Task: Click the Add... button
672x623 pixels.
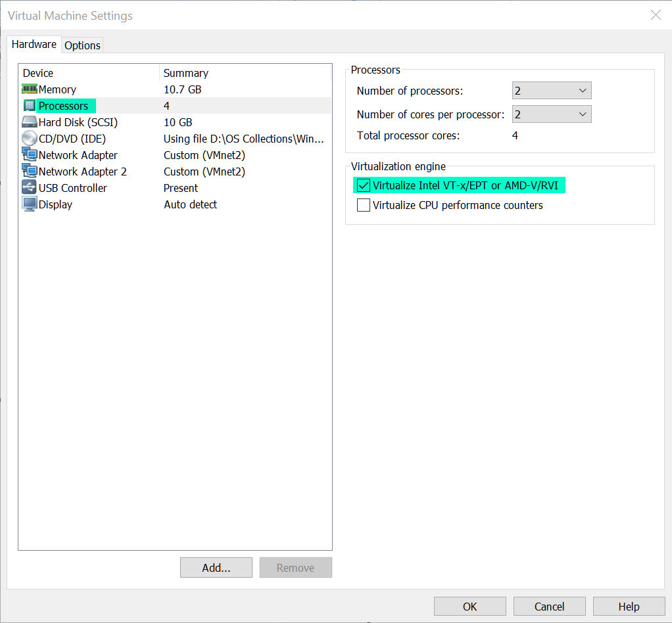Action: (216, 568)
